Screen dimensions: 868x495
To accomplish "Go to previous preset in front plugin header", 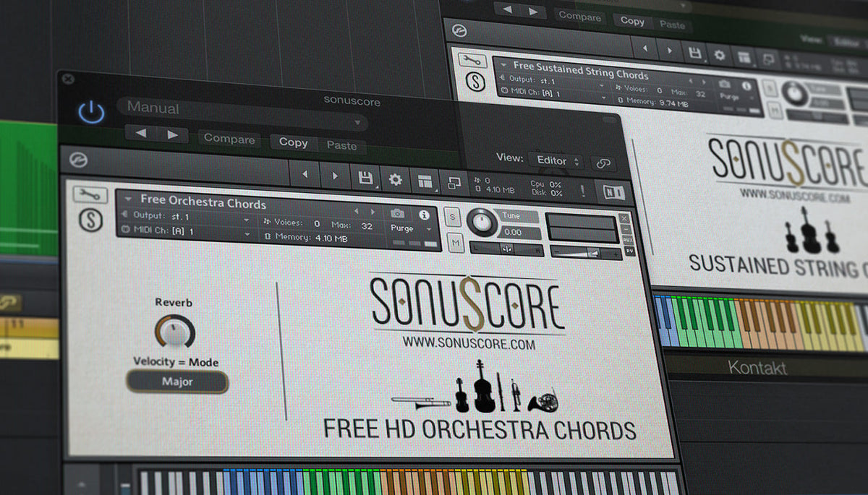I will (x=141, y=134).
